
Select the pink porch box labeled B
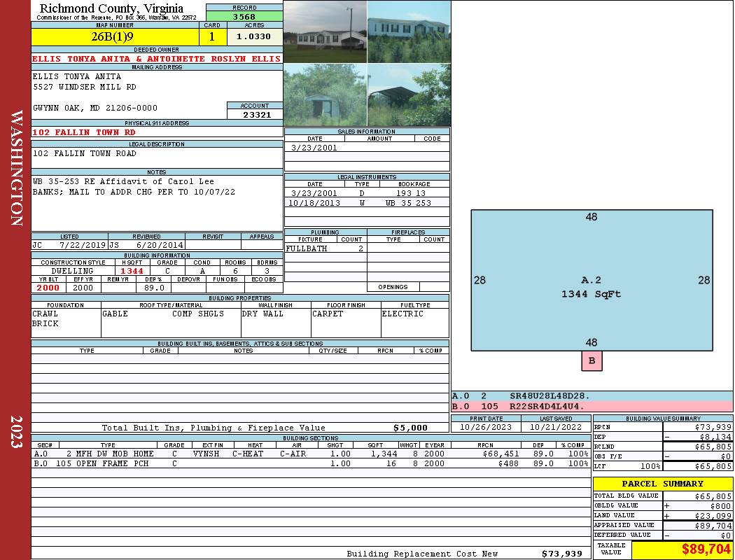pos(591,361)
